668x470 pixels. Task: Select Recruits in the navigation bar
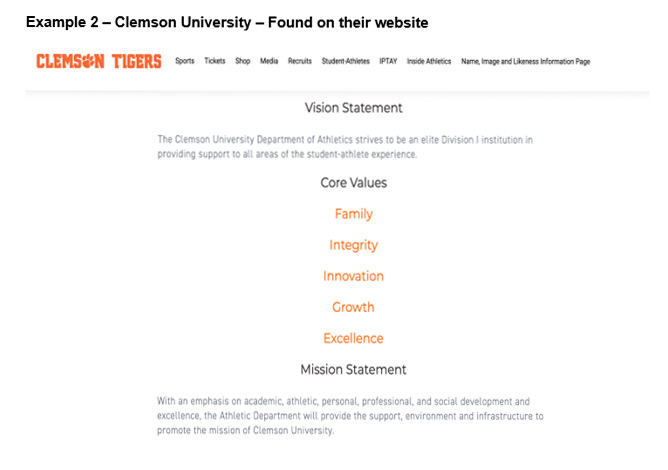pos(300,61)
